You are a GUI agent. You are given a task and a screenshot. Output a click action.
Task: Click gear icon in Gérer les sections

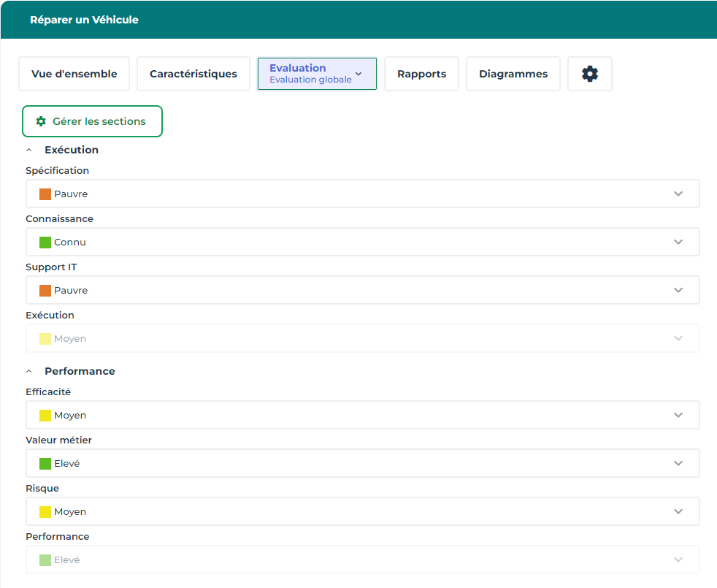pos(41,121)
